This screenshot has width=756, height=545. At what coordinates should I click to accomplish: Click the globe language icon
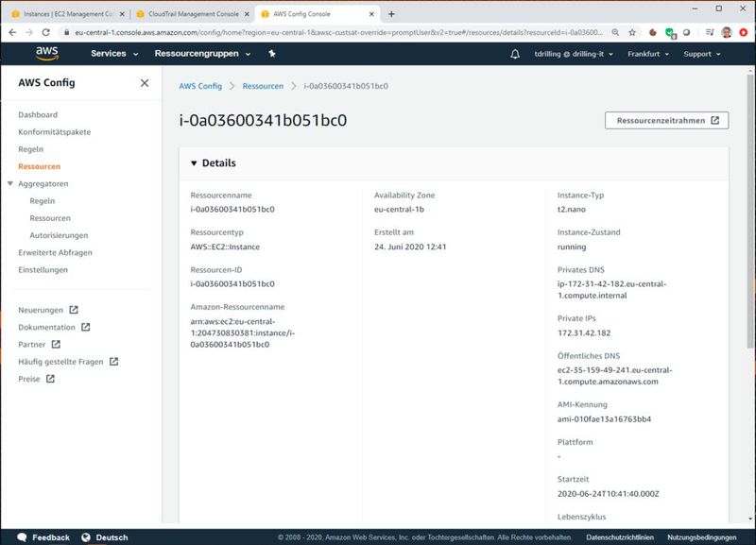86,537
